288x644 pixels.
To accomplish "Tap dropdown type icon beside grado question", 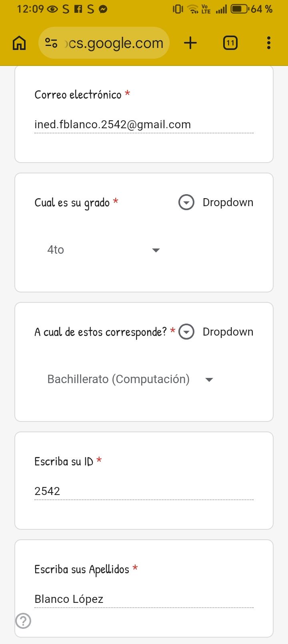I will coord(186,203).
